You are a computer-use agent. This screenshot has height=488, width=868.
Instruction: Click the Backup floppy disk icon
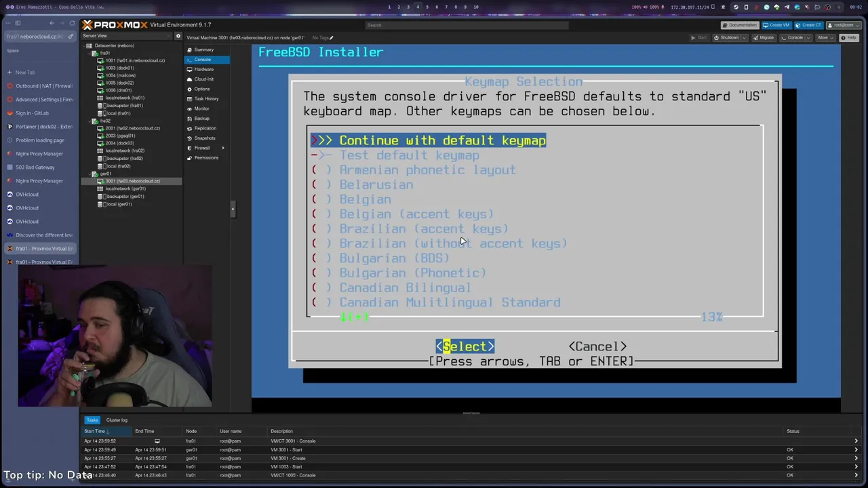[190, 119]
